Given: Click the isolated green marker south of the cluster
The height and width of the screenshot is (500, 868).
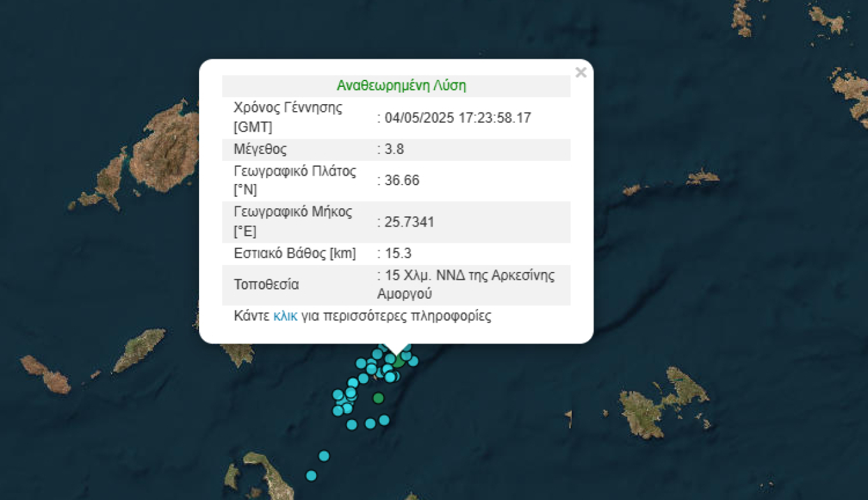Looking at the screenshot, I should (378, 398).
